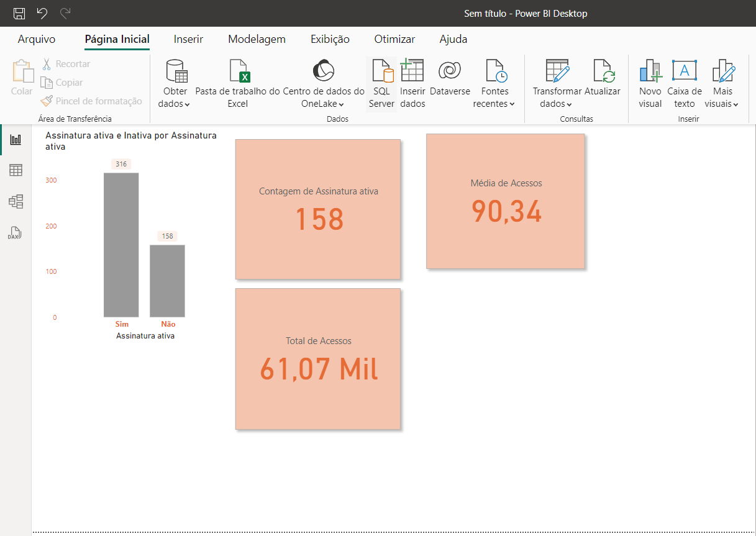Open the Modelagem tab
The image size is (756, 536).
(x=257, y=39)
